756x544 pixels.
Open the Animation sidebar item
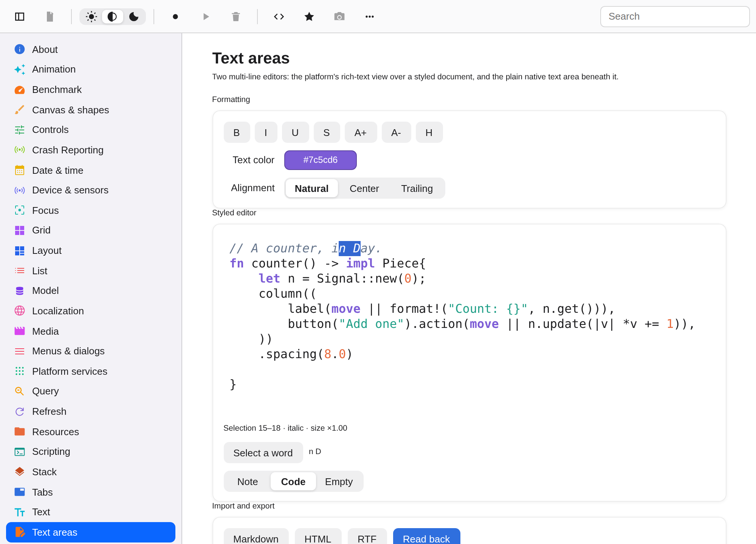click(91, 70)
